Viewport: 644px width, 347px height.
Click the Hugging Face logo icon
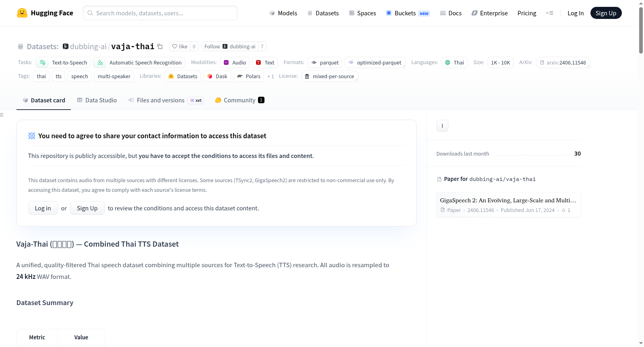22,13
